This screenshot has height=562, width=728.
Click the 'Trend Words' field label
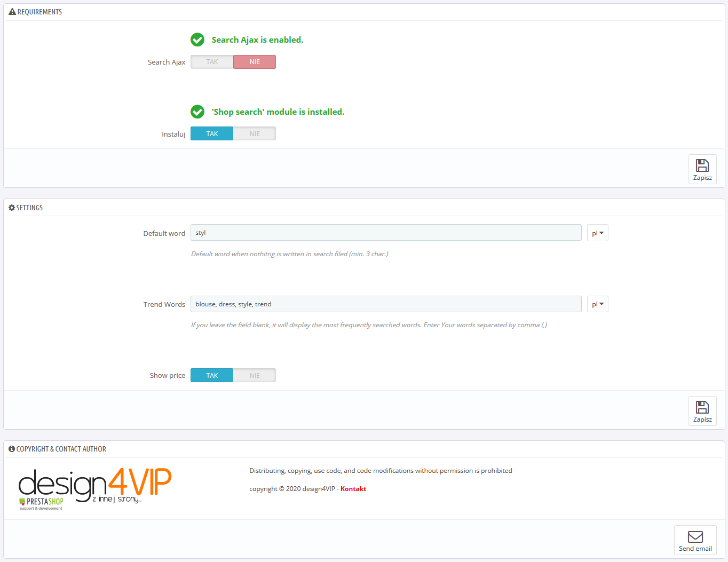pos(164,305)
